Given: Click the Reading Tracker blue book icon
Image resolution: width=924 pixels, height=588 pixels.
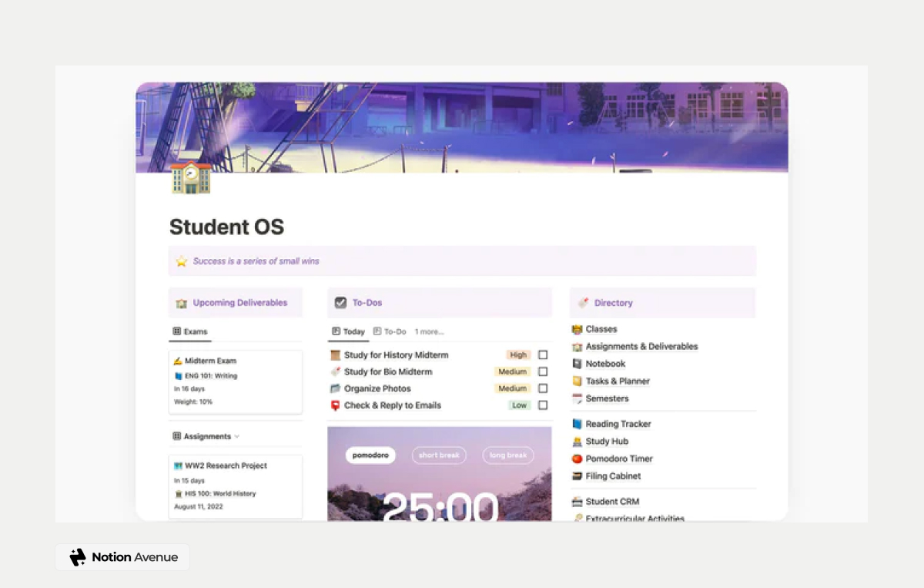Looking at the screenshot, I should (579, 423).
